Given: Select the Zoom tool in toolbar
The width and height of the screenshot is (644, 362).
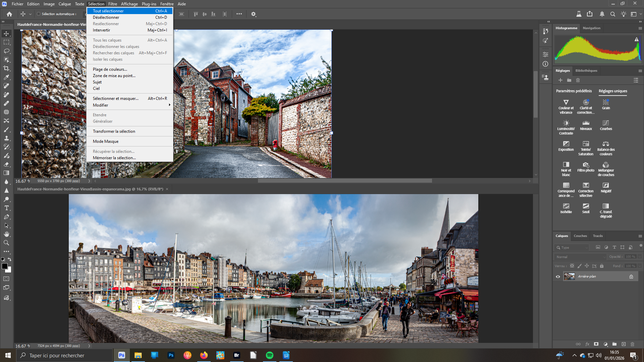Looking at the screenshot, I should click(x=6, y=243).
